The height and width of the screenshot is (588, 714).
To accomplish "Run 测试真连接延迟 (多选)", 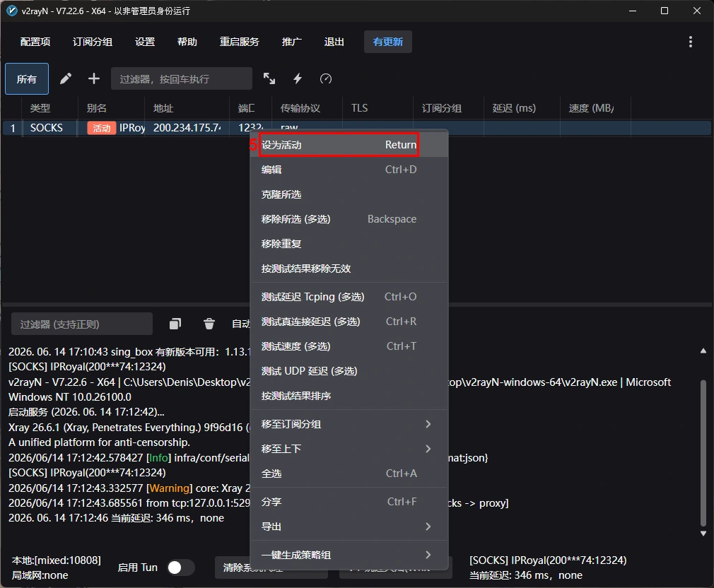I will [349, 322].
